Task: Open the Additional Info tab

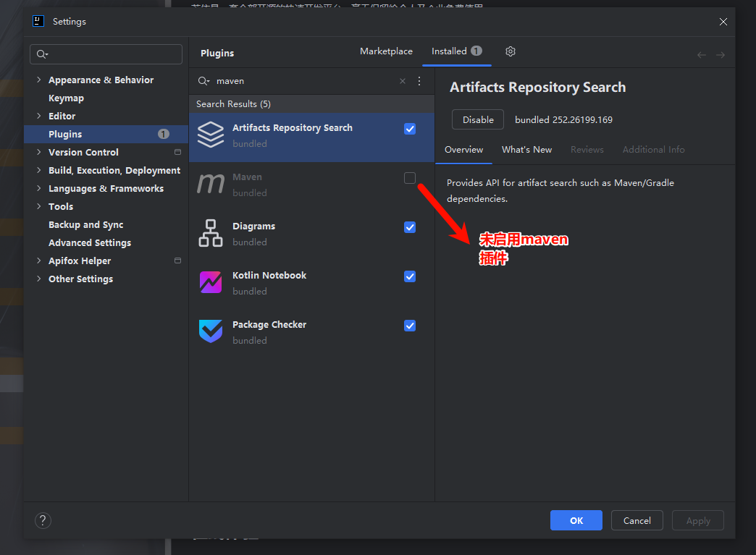Action: click(x=653, y=149)
